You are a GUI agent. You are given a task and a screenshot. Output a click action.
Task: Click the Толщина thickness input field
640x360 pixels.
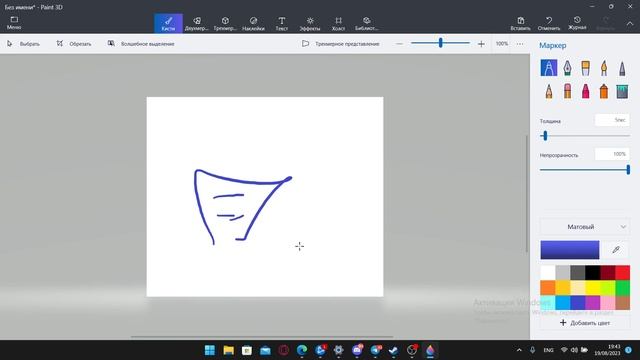click(612, 120)
